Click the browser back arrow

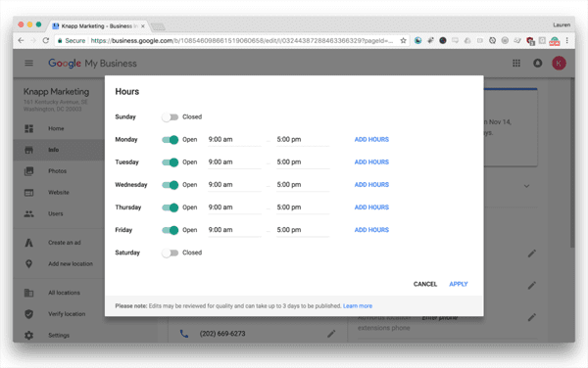(21, 40)
